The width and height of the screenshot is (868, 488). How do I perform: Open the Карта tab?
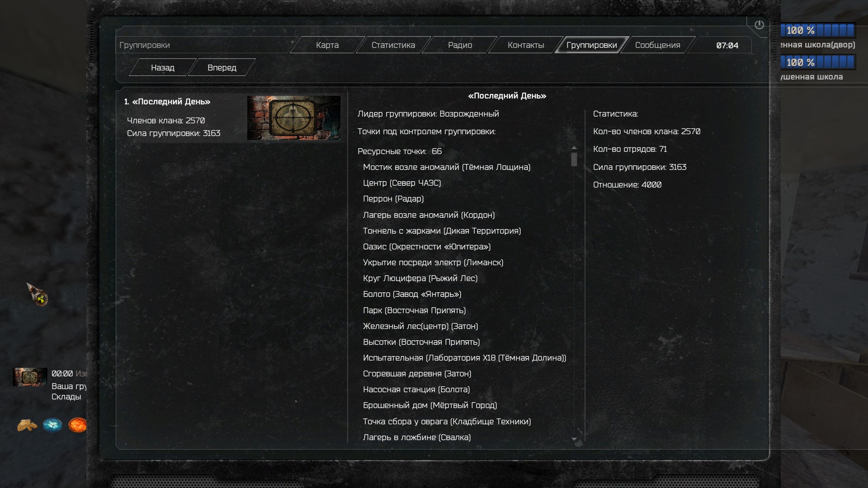tap(327, 45)
